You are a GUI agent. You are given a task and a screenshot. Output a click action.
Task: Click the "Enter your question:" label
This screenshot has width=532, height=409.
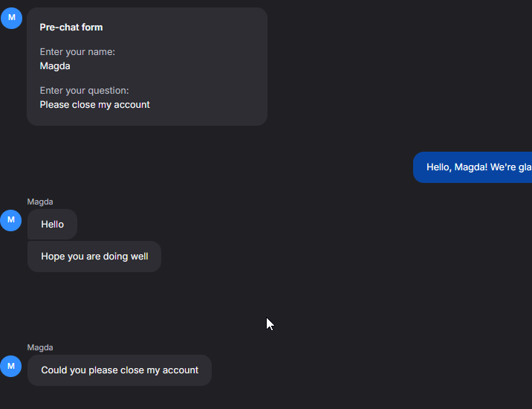pos(84,91)
